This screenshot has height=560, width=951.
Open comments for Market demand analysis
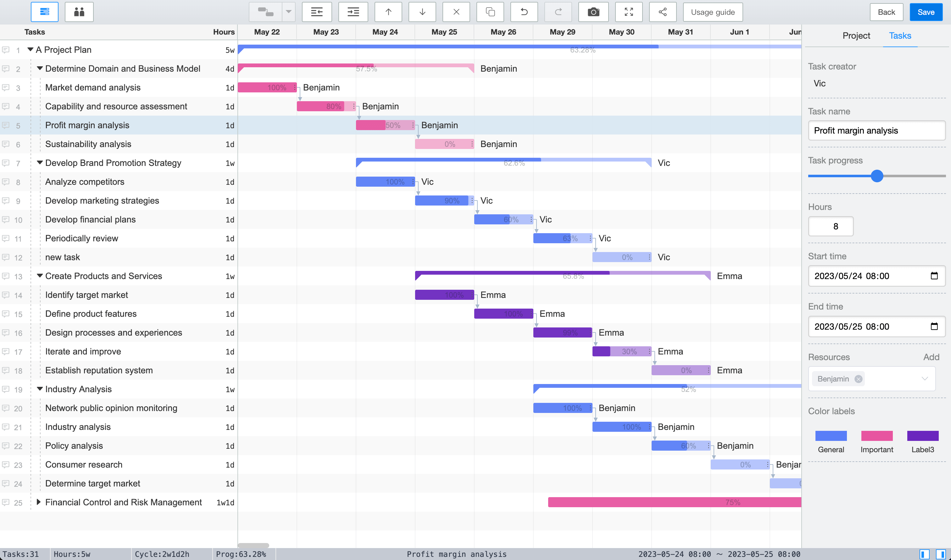point(6,88)
